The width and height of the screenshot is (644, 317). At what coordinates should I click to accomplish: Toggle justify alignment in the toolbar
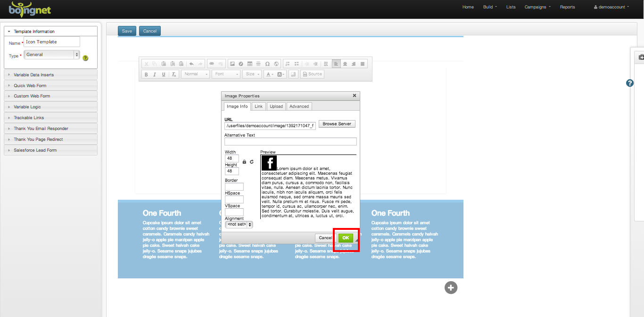pyautogui.click(x=363, y=64)
